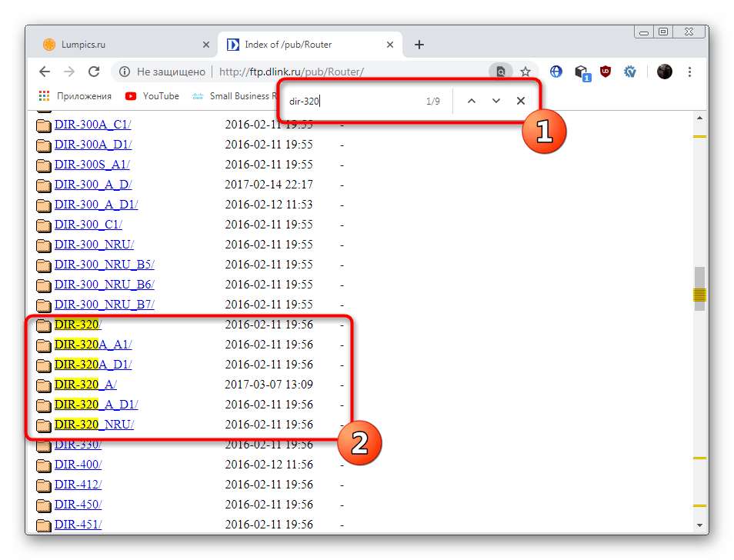Open the DIR-300_NRU/ folder
This screenshot has height=560, width=734.
94,245
